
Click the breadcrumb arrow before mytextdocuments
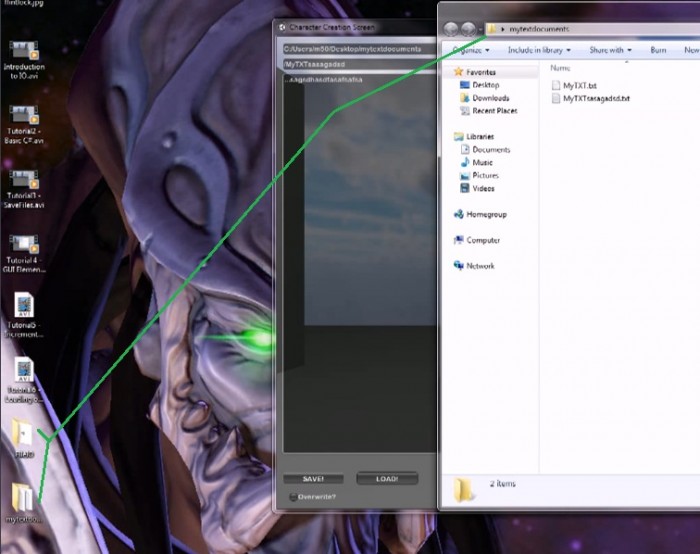pyautogui.click(x=503, y=29)
